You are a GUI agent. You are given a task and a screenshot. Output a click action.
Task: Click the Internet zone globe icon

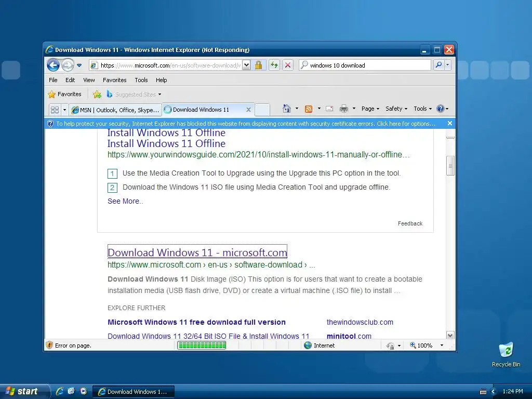pos(308,345)
